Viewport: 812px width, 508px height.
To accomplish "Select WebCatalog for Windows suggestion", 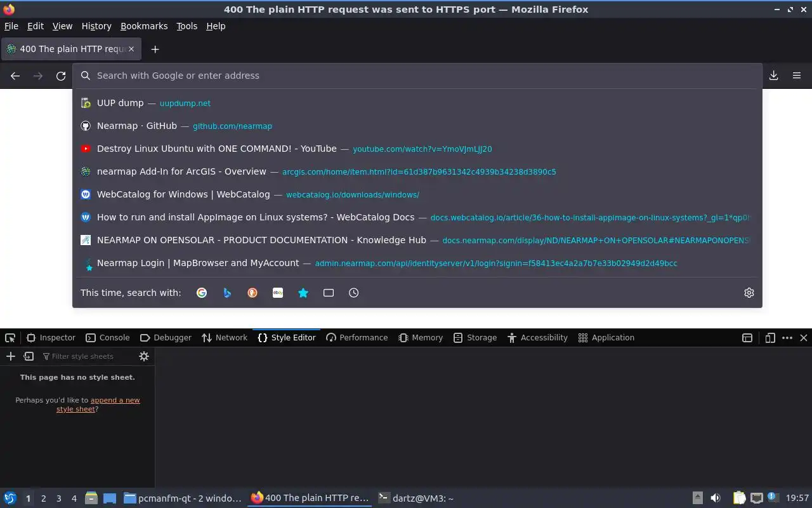I will (417, 194).
